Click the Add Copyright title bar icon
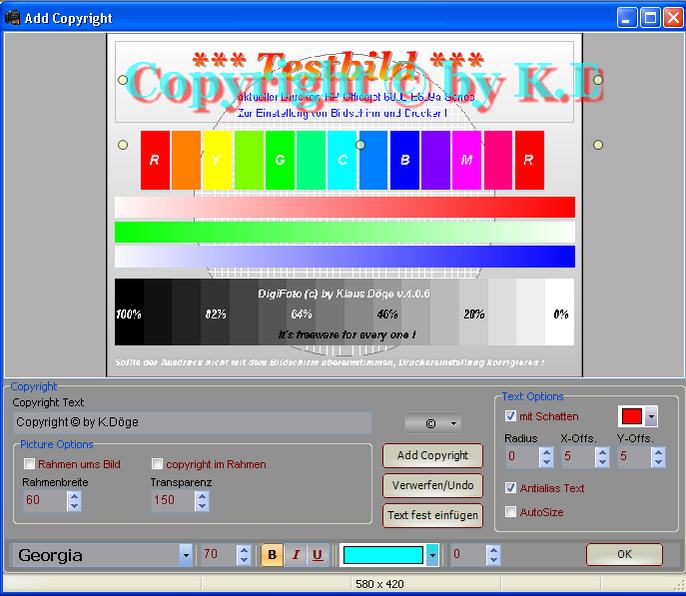The width and height of the screenshot is (686, 596). click(12, 18)
